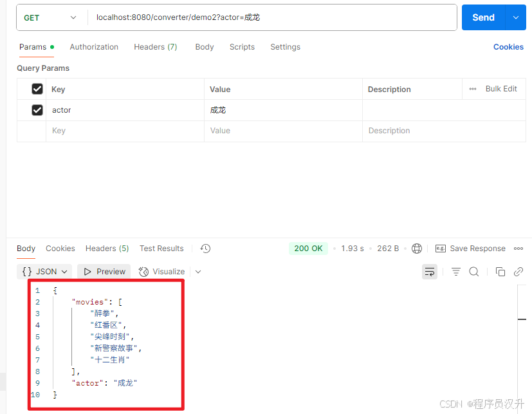Toggle the select-all checkbox in Key header

tap(37, 89)
